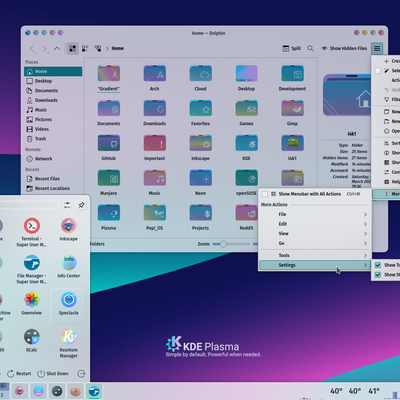Open the Important folder
The width and height of the screenshot is (400, 400).
[155, 148]
